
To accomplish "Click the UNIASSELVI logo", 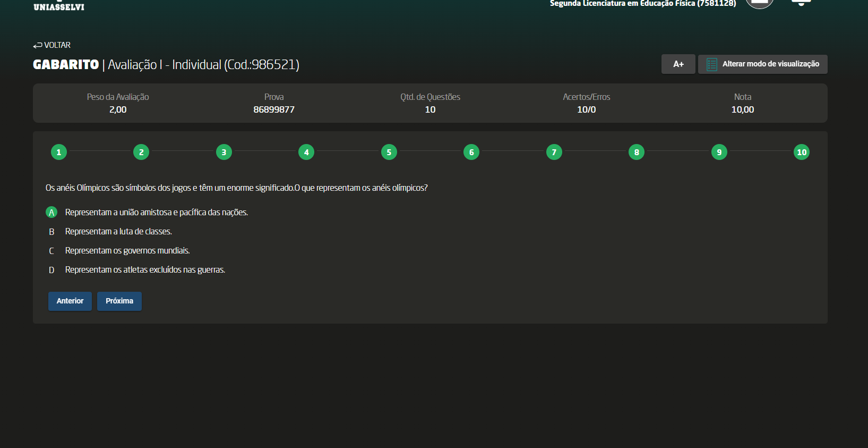I will coord(59,6).
